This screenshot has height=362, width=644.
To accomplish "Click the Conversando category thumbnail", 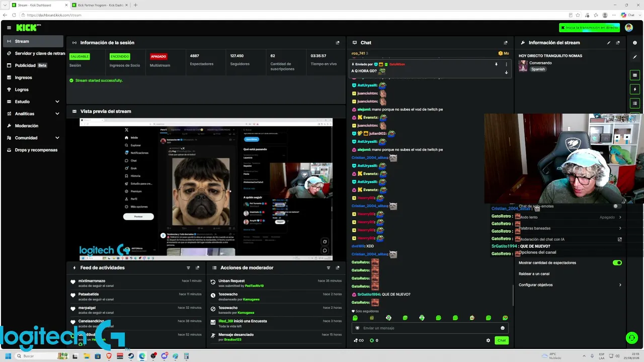I will click(523, 66).
